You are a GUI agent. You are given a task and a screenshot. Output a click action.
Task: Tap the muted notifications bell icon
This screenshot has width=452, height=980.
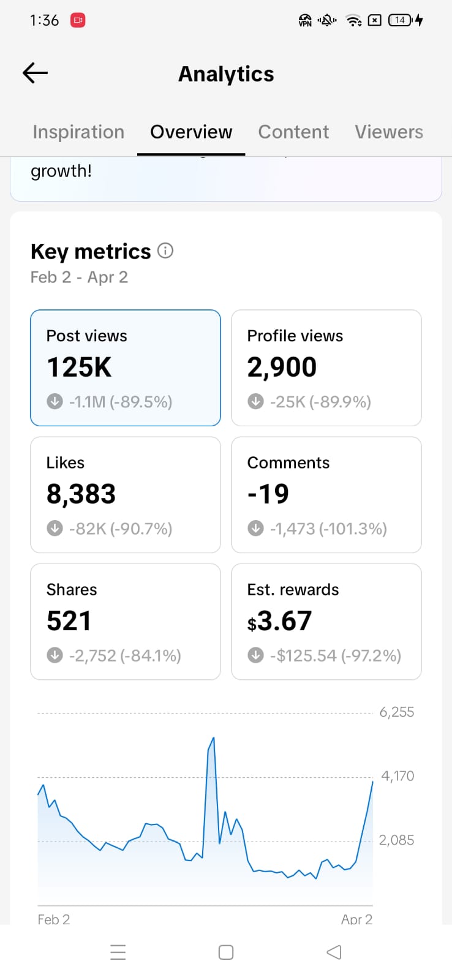tap(327, 20)
